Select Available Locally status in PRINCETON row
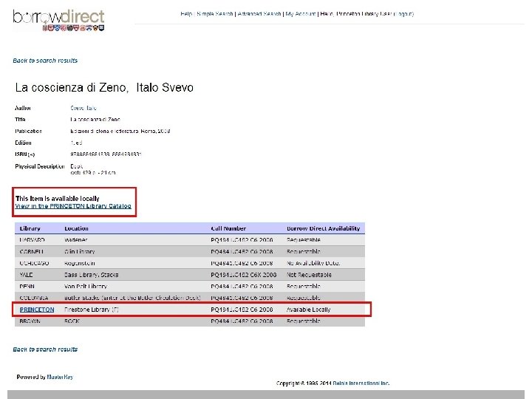Viewport: 532px width, 399px height. coord(308,310)
